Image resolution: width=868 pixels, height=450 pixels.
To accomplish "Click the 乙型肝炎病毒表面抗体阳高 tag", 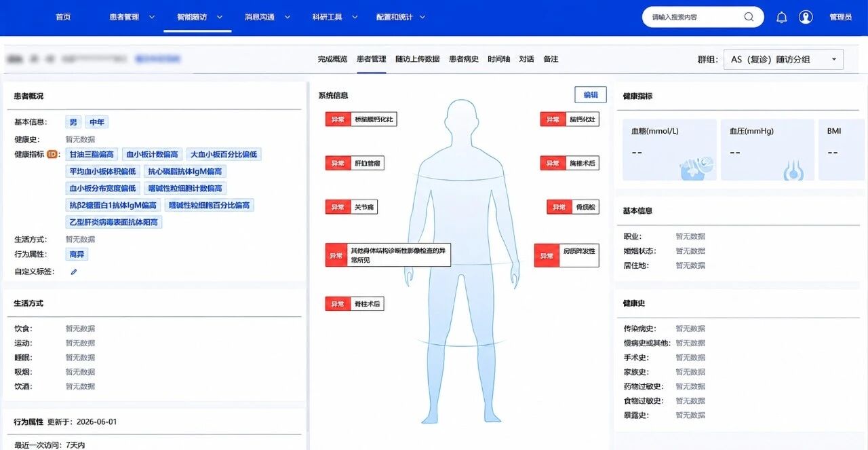I will tap(114, 223).
